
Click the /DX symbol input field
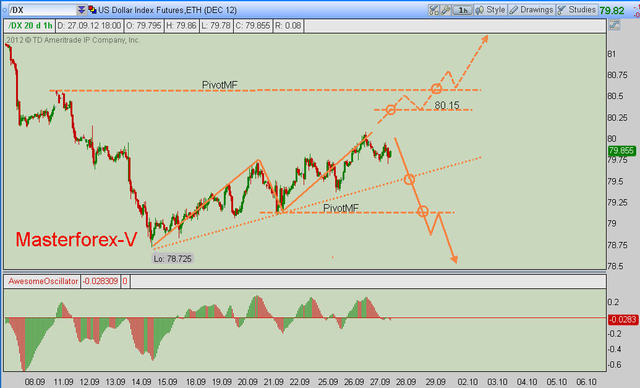coord(42,10)
